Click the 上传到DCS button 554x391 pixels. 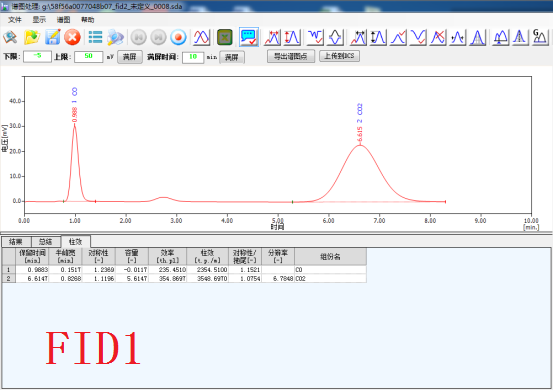pyautogui.click(x=340, y=56)
